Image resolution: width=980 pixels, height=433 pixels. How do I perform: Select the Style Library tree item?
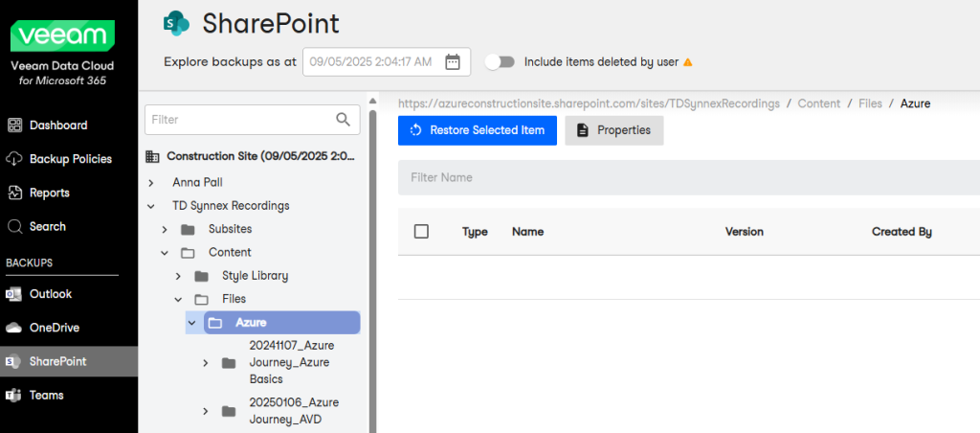pos(255,276)
